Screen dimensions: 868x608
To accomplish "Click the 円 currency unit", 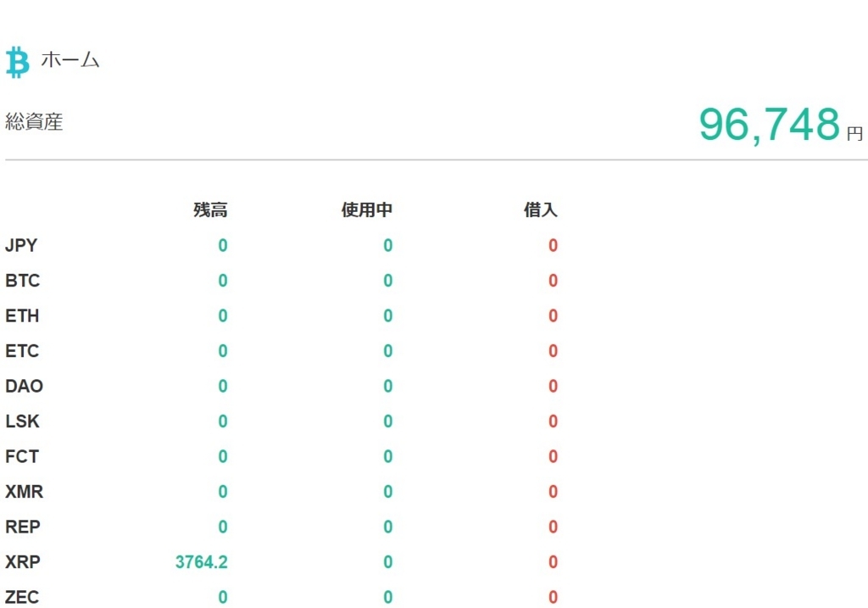I will point(854,133).
